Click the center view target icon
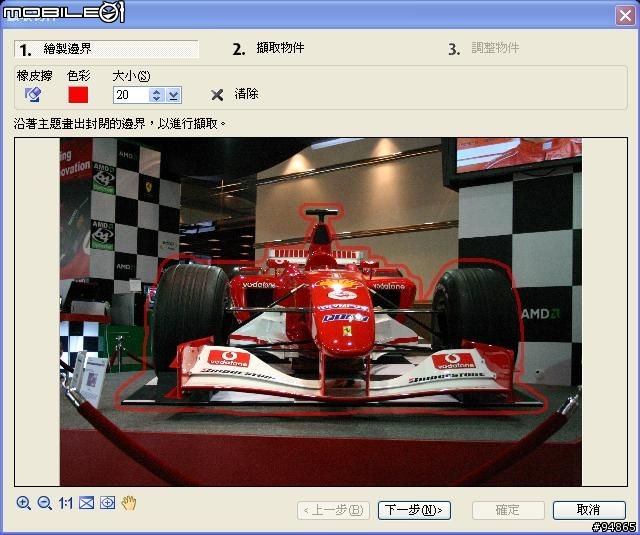Viewport: 640px width, 535px height. (107, 503)
